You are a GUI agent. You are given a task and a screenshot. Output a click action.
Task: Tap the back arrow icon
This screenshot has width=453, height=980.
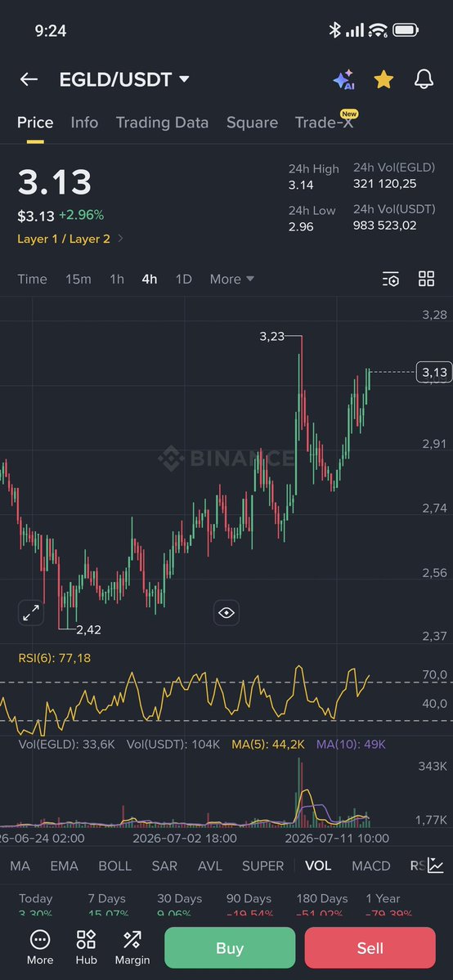pyautogui.click(x=29, y=79)
